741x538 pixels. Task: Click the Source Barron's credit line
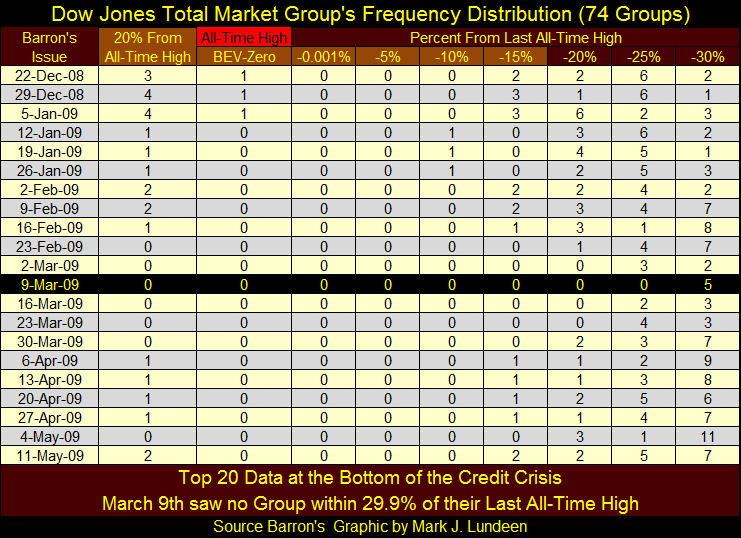tap(370, 526)
